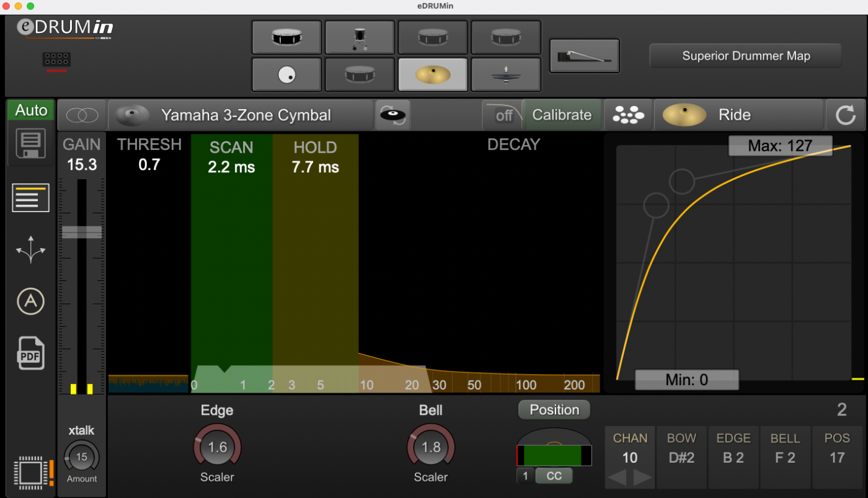Select the hi-hat cymbal input
This screenshot has height=498, width=868.
[x=506, y=74]
